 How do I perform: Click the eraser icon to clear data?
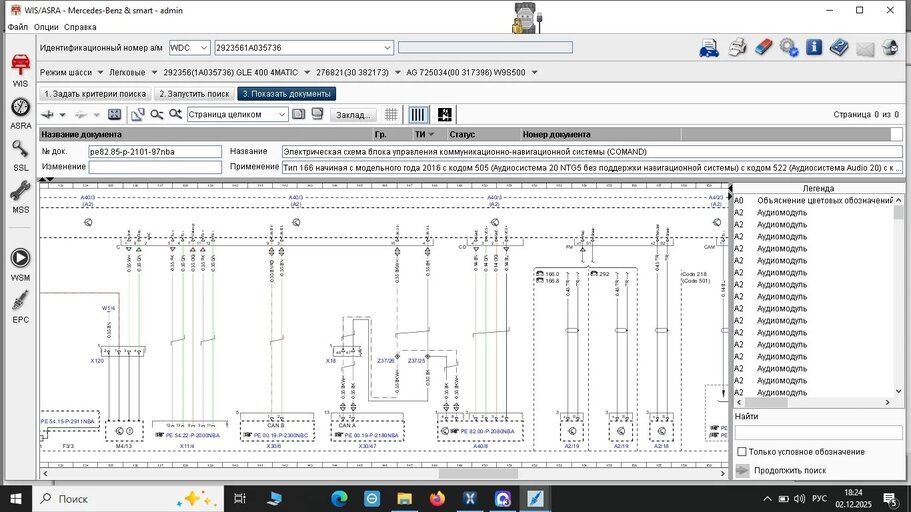click(x=762, y=47)
